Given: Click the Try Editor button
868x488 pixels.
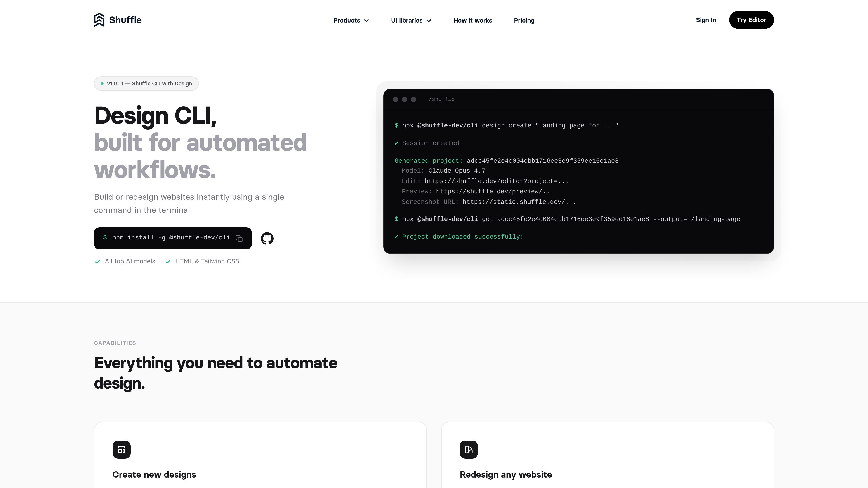Looking at the screenshot, I should click(x=751, y=20).
